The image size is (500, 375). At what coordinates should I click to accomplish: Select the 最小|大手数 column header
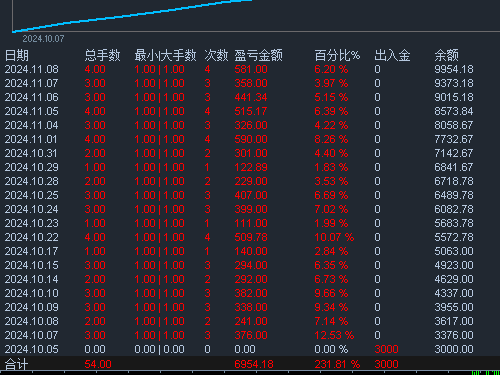click(165, 55)
